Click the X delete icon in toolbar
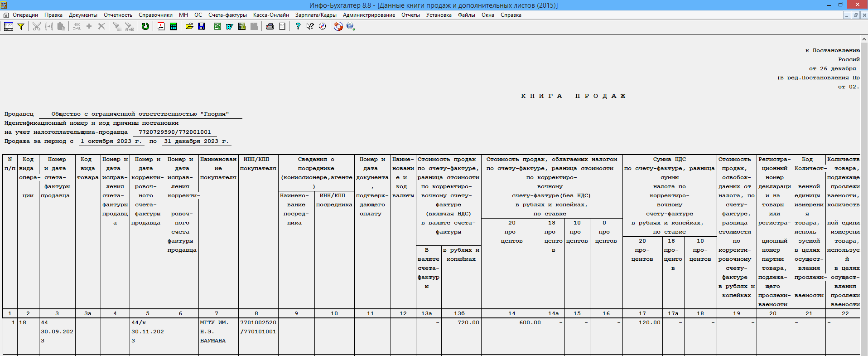Screen dimensions: 868x356 (101, 26)
